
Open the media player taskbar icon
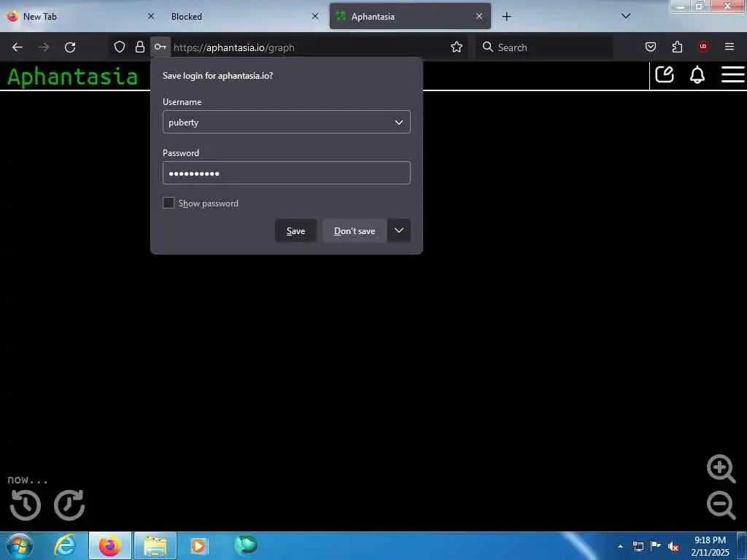pos(198,546)
